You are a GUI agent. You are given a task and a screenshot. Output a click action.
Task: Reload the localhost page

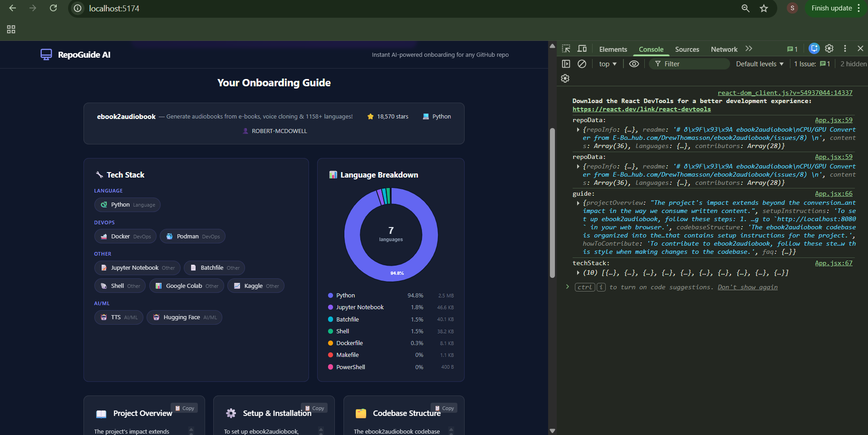pyautogui.click(x=53, y=8)
